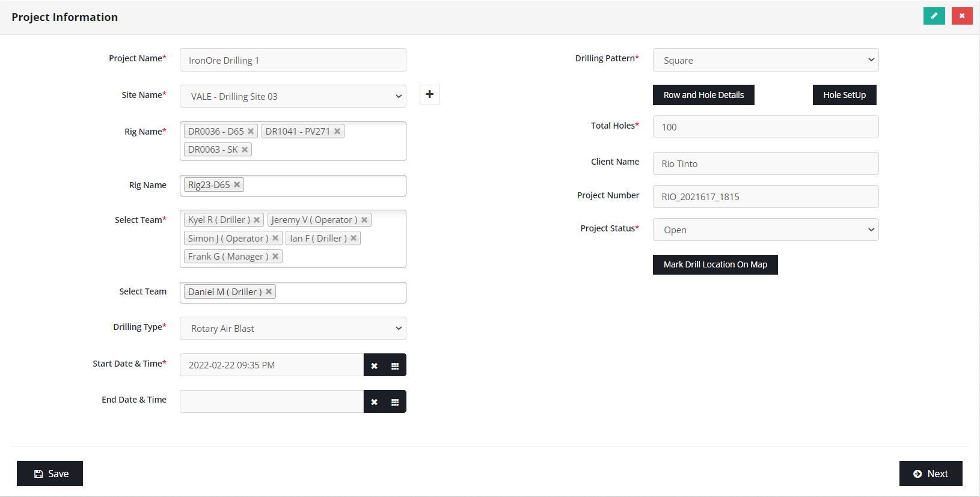Change the Project Status dropdown
The image size is (980, 497).
(x=765, y=230)
